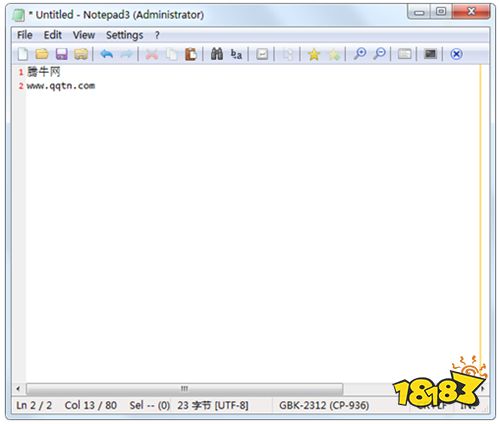Save the document with floppy icon

(x=62, y=54)
